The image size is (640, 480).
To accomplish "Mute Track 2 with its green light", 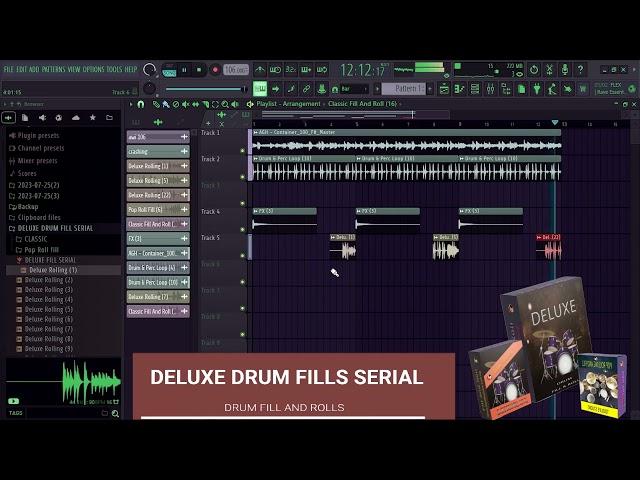I will (242, 177).
